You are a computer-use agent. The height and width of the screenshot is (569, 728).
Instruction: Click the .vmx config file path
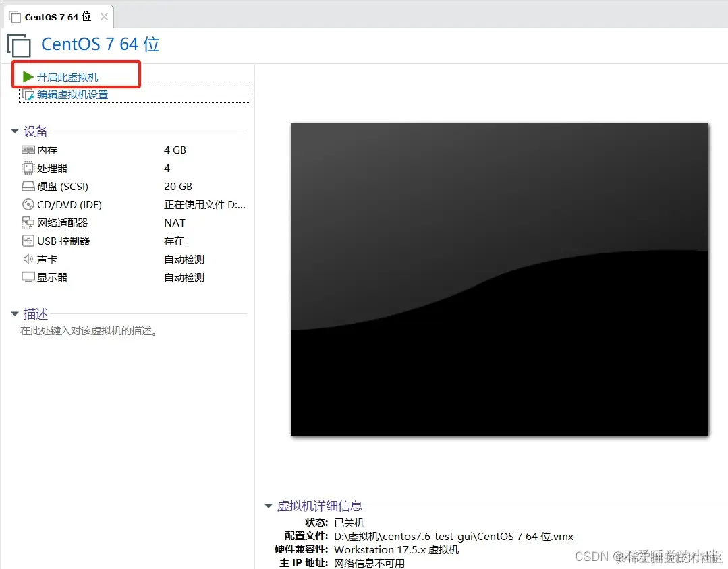[x=454, y=536]
